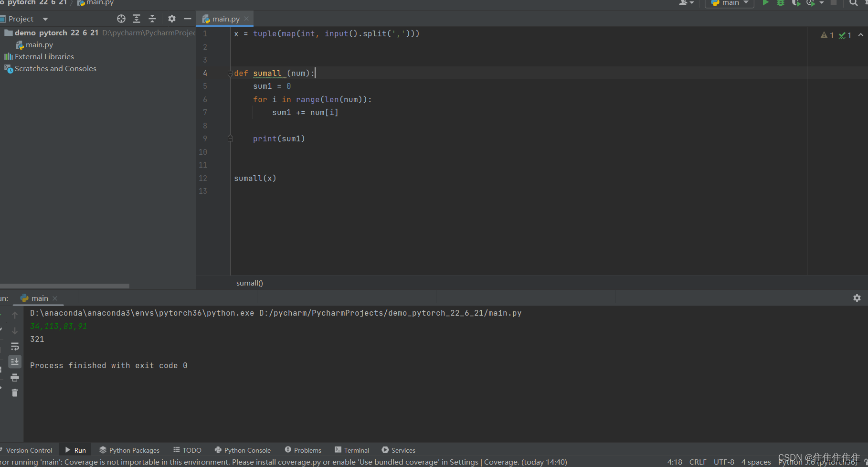Expand Scratches and Consoles node
The image size is (868, 467).
click(55, 68)
